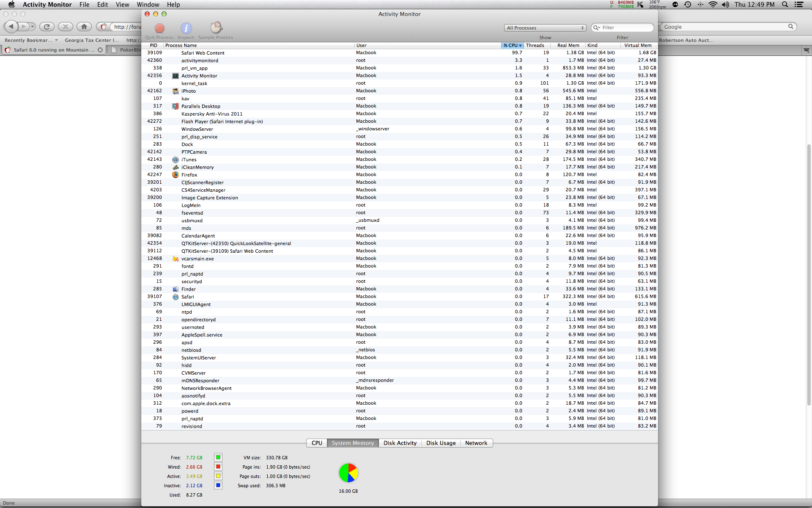Select the iTunes process icon
The width and height of the screenshot is (812, 508).
click(175, 160)
